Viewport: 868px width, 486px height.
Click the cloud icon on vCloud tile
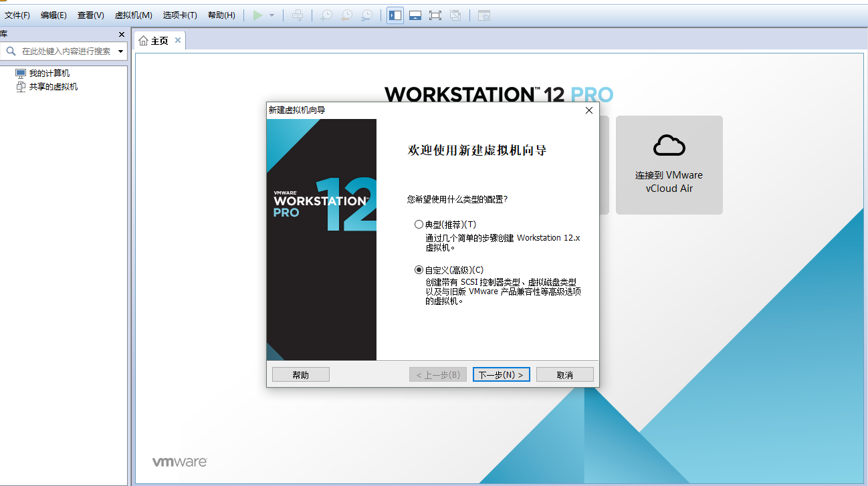[x=669, y=144]
